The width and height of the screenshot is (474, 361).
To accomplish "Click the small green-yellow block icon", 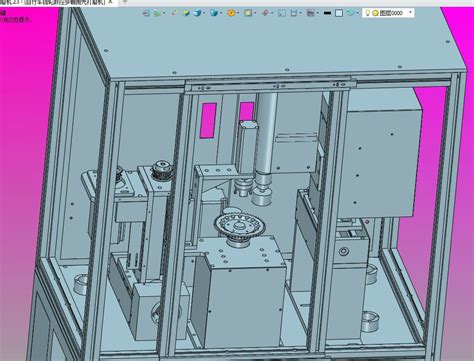I will [186, 13].
